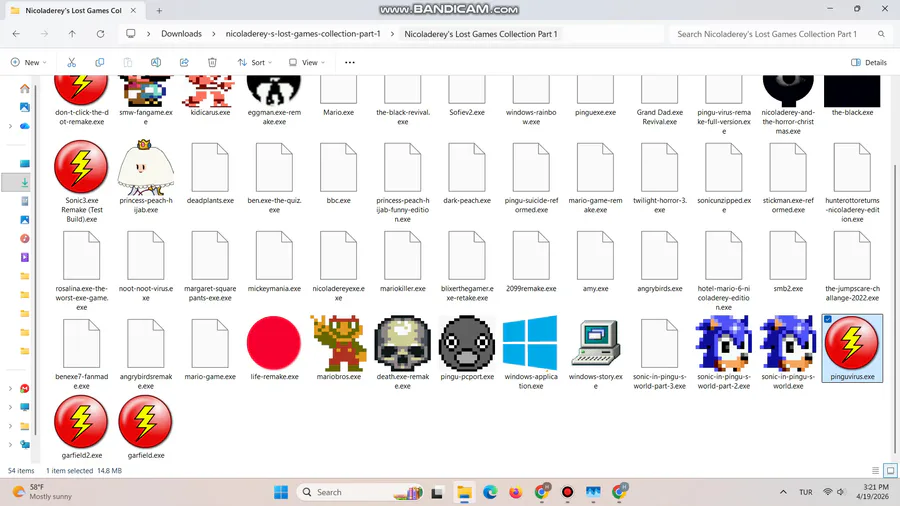Add a new Explorer tab

[159, 10]
